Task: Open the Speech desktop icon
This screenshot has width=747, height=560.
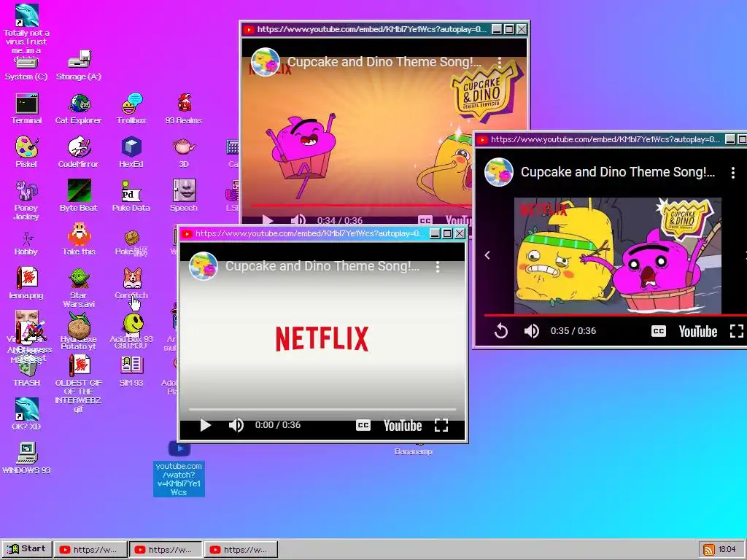Action: [184, 195]
